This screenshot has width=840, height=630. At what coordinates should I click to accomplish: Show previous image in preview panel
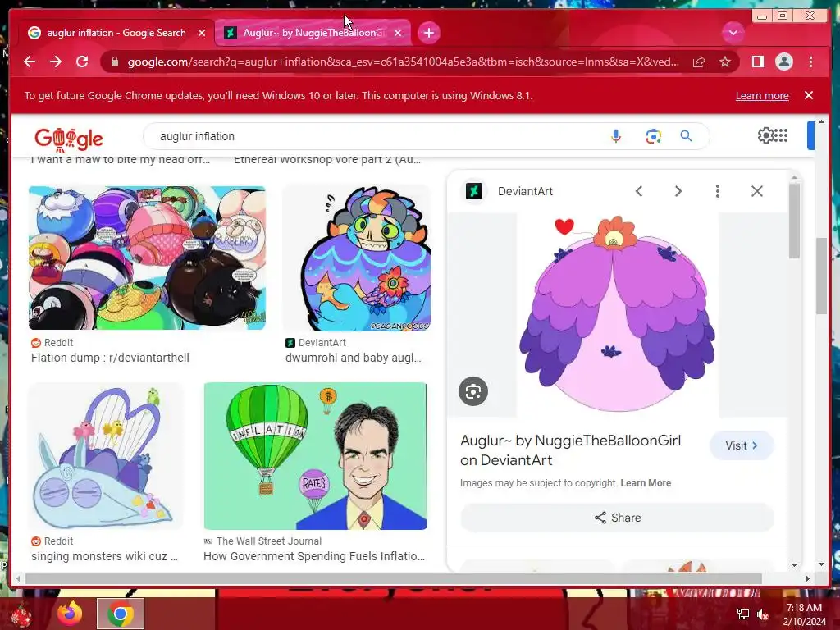[x=638, y=191]
